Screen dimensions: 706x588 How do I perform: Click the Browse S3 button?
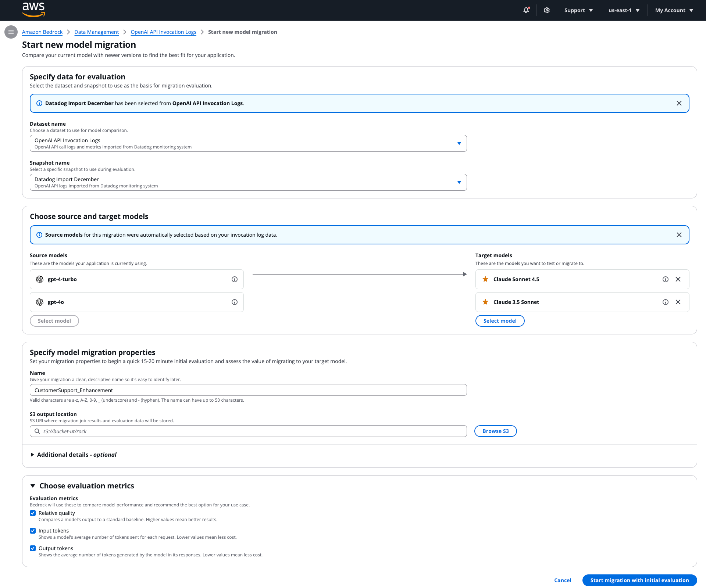tap(496, 431)
